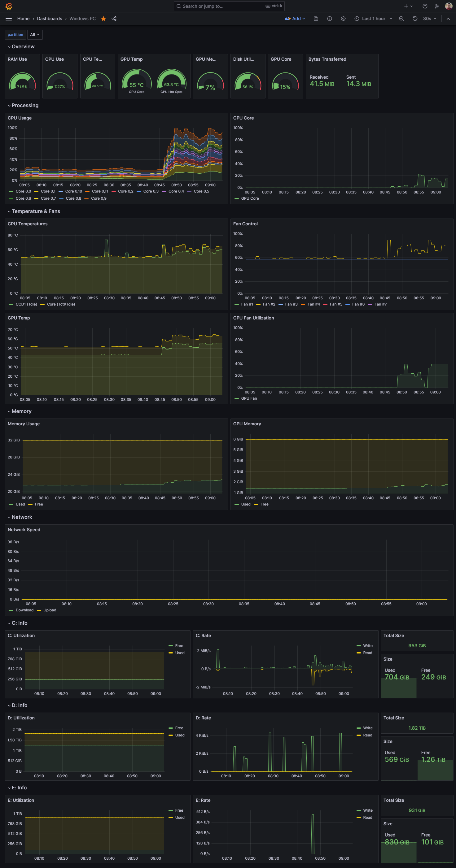Collapse the Temperature & Fans row

34,211
